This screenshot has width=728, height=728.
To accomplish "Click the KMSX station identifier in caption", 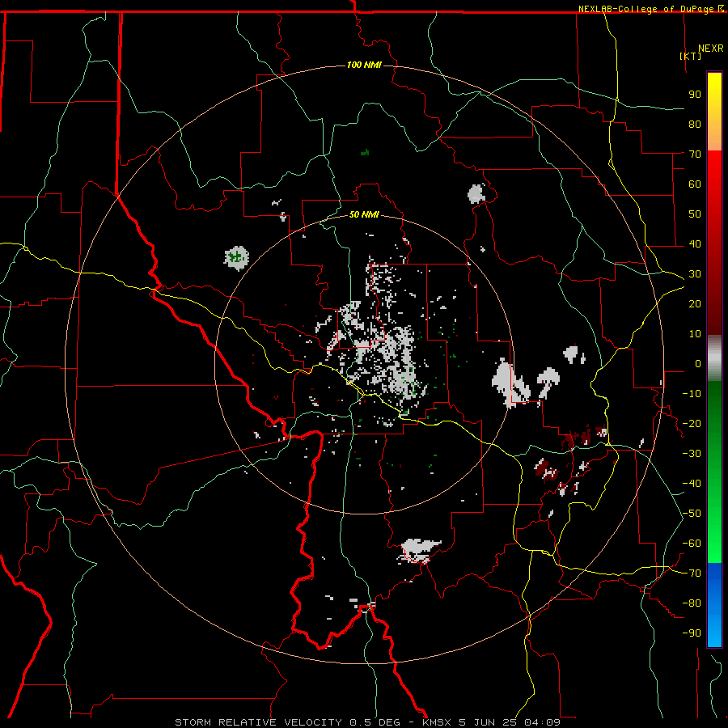I will 438,722.
